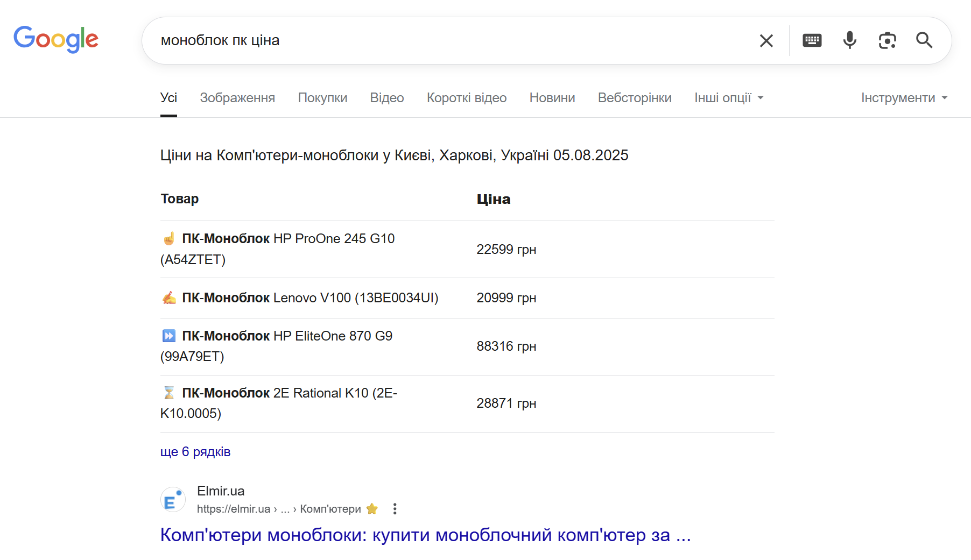Viewport: 971px width, 560px height.
Task: Open the Відео tab
Action: (x=387, y=98)
